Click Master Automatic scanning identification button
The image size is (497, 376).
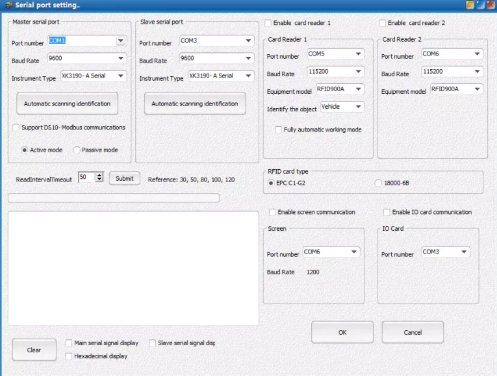pos(67,104)
